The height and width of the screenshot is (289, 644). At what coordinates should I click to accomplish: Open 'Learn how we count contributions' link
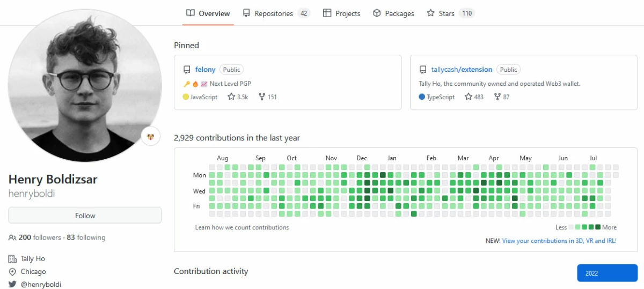242,227
